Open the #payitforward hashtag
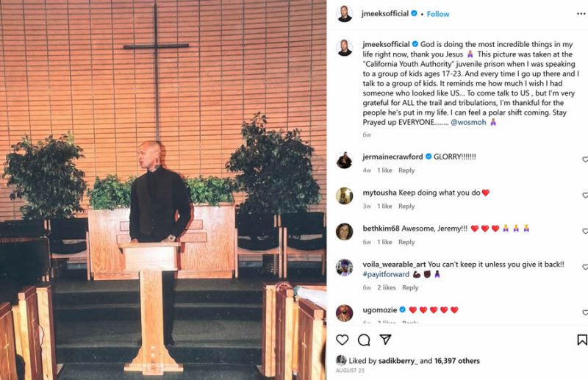The height and width of the screenshot is (380, 588). pyautogui.click(x=386, y=274)
